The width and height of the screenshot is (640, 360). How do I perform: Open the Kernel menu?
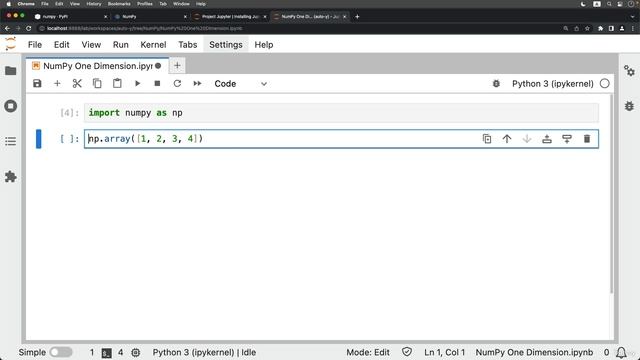tap(153, 45)
